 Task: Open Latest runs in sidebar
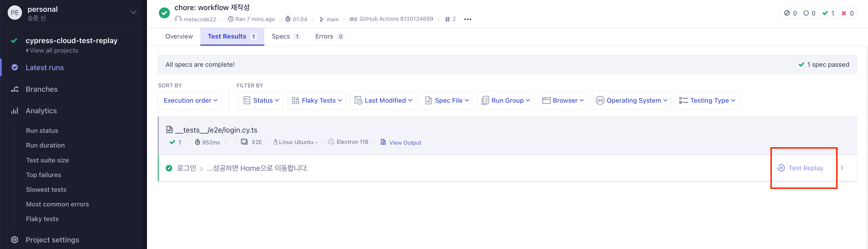pyautogui.click(x=45, y=68)
